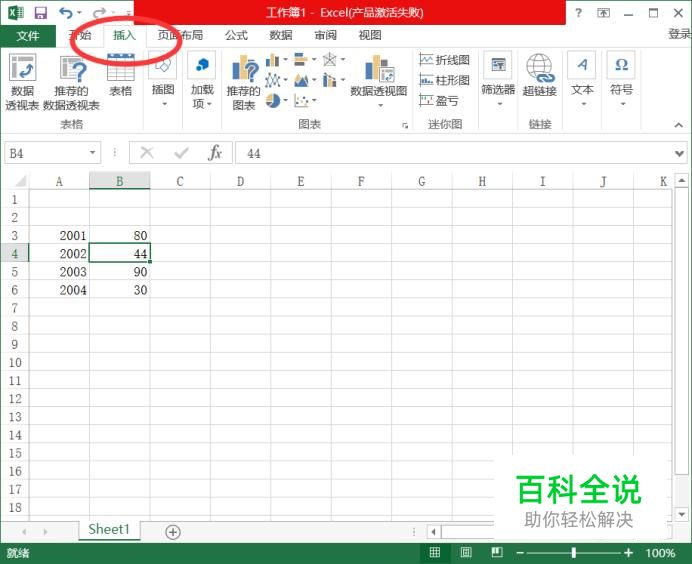Click the formula bar Enter checkmark
The height and width of the screenshot is (564, 692).
click(x=181, y=153)
